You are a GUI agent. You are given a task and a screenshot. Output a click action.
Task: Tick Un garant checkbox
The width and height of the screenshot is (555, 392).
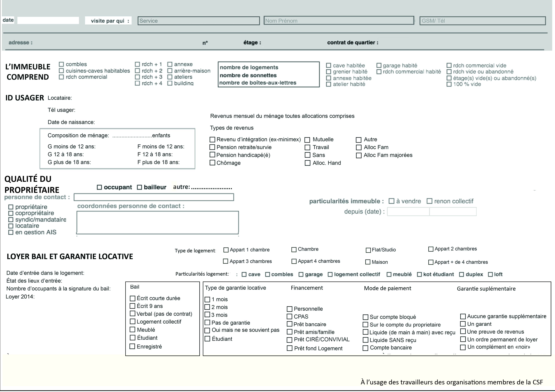[x=463, y=324]
